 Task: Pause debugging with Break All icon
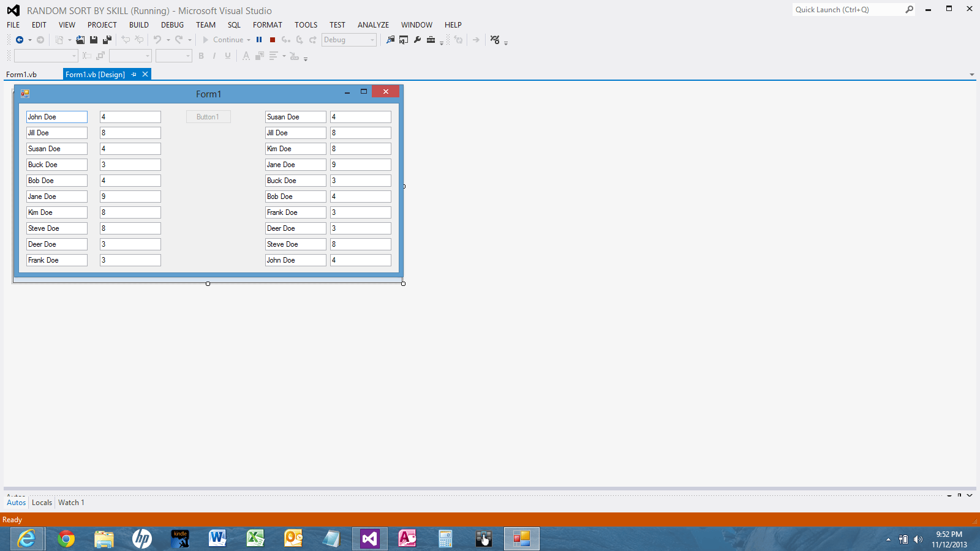coord(259,40)
